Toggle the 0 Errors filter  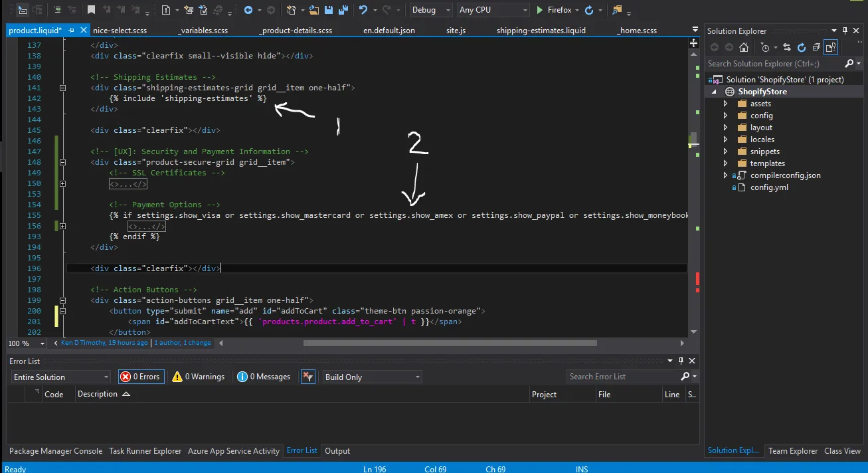(x=141, y=377)
